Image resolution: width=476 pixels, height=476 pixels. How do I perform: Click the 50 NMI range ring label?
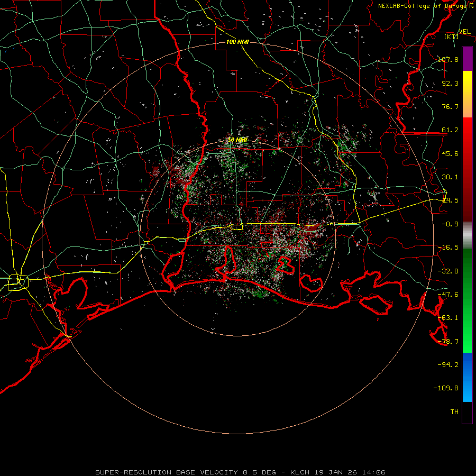237,140
